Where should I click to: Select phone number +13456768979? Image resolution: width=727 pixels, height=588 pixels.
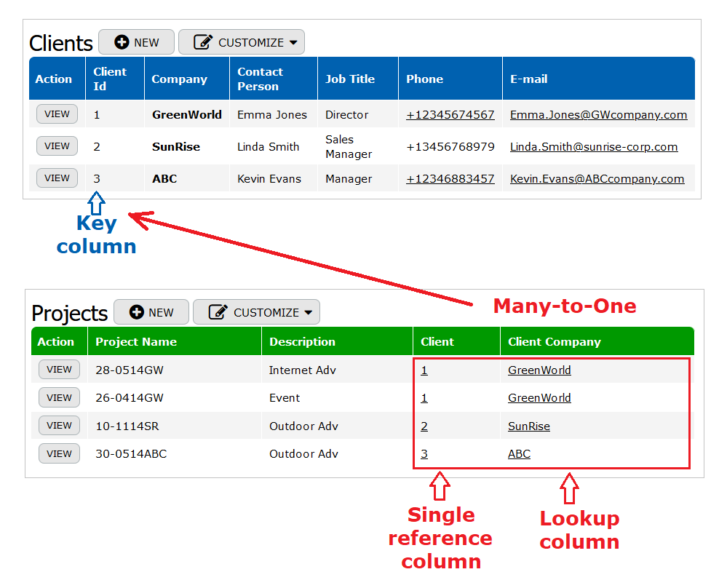coord(450,146)
